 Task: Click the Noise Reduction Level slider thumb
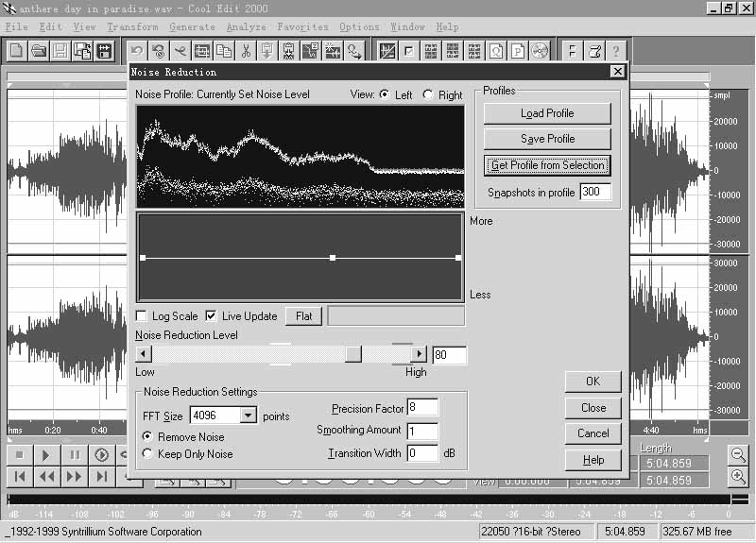352,354
